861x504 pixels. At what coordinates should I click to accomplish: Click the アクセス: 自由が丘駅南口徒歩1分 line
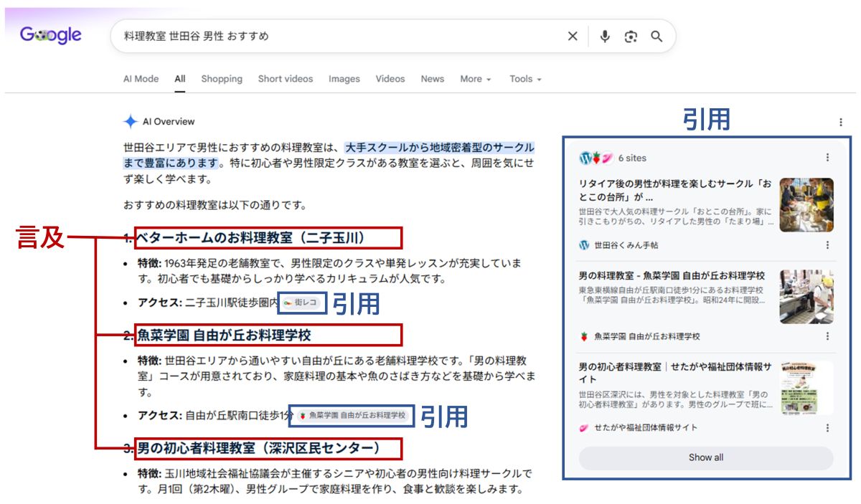tap(215, 415)
